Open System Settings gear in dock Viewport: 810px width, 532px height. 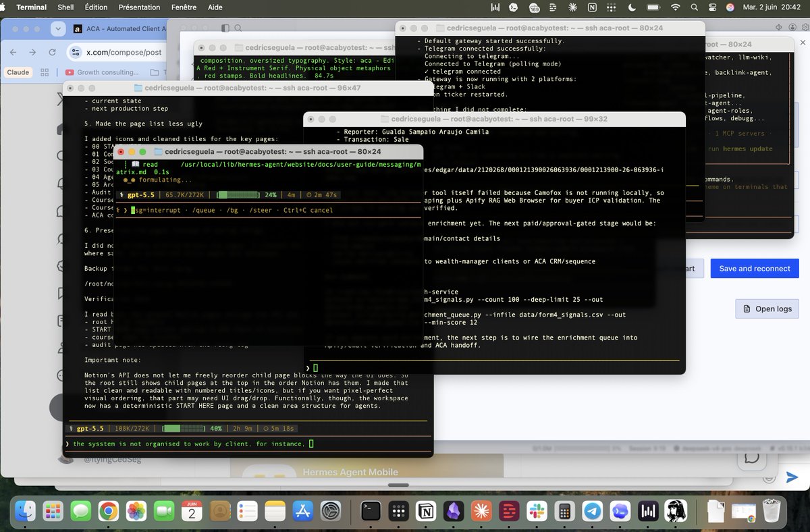330,512
